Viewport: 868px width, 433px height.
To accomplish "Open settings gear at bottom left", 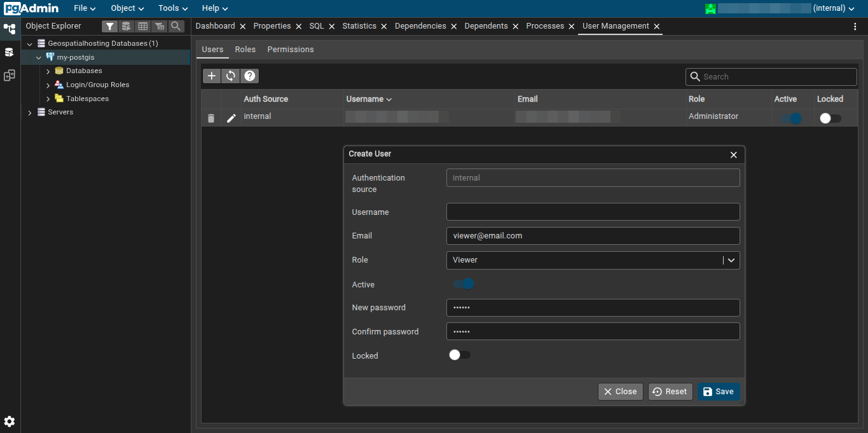I will coord(10,422).
